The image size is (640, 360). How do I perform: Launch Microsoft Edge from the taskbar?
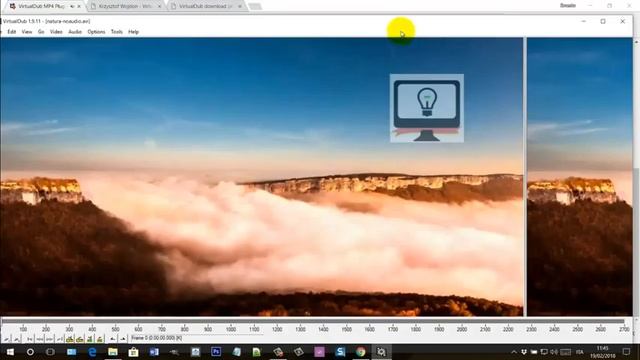pos(92,352)
